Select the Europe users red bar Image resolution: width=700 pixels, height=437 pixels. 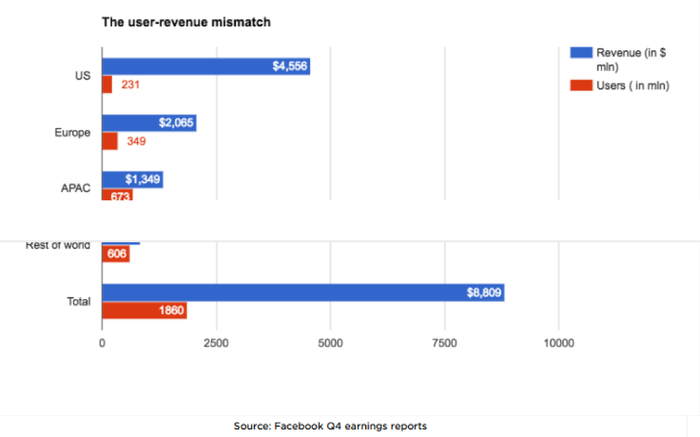tap(110, 141)
